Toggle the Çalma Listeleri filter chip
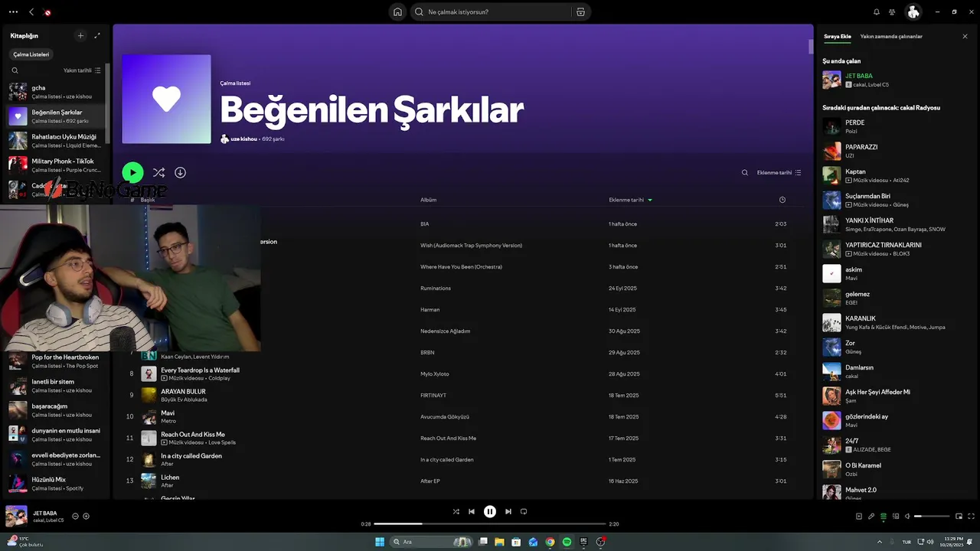 click(x=31, y=54)
